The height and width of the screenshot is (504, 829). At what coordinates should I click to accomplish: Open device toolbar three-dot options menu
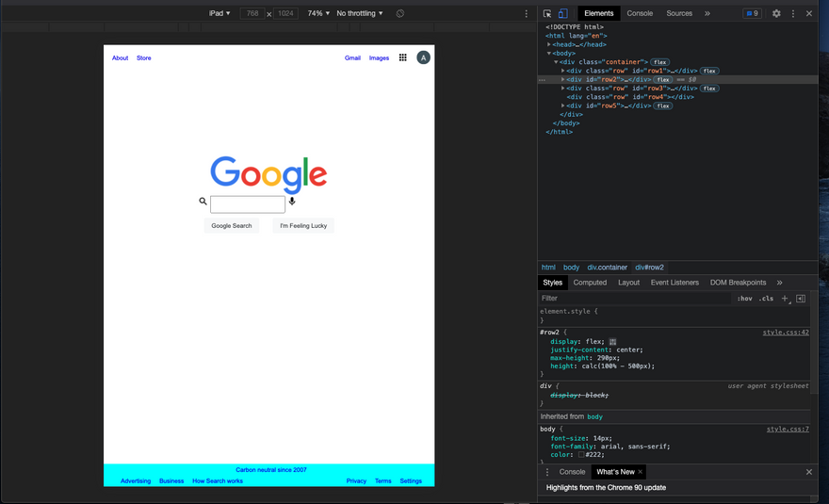pyautogui.click(x=526, y=14)
